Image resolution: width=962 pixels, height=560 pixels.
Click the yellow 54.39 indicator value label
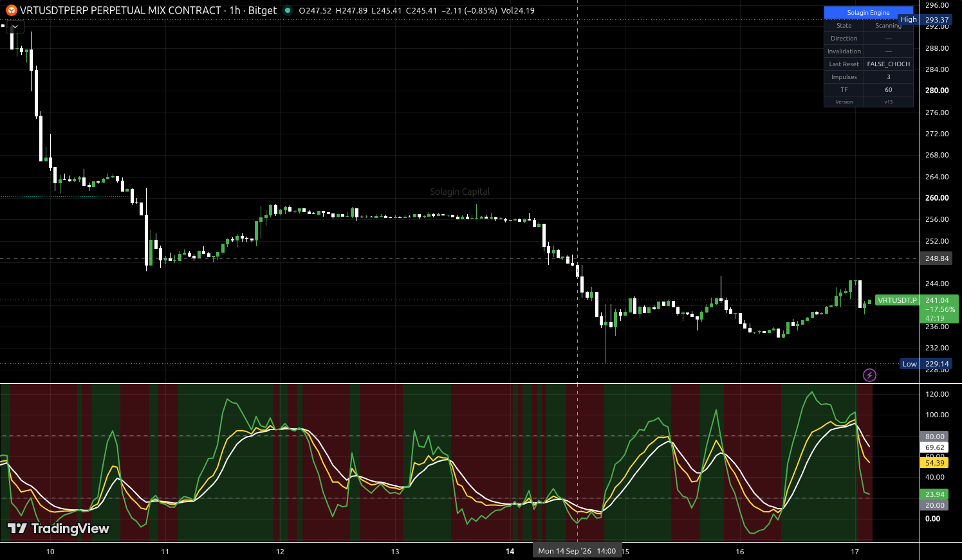(934, 463)
